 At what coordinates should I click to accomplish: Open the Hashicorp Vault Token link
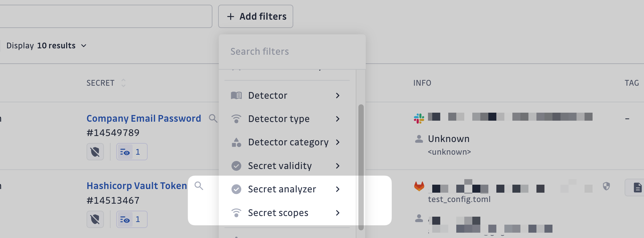136,185
